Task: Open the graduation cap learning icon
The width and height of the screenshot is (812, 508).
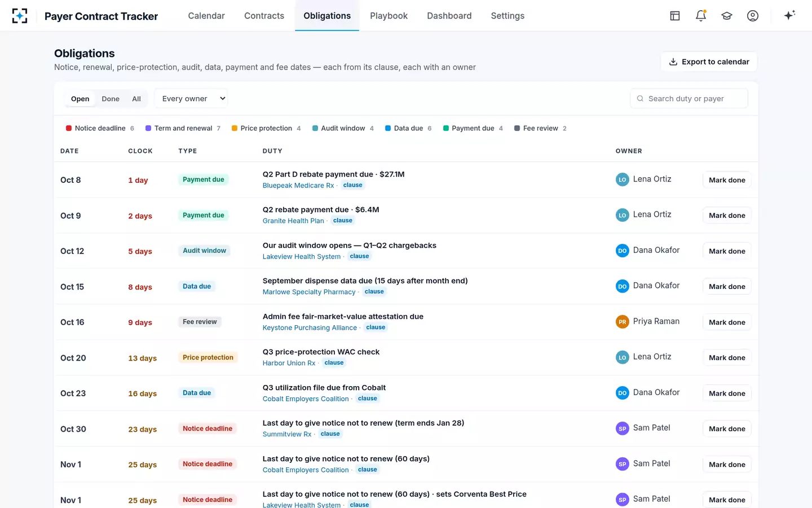Action: [x=727, y=16]
